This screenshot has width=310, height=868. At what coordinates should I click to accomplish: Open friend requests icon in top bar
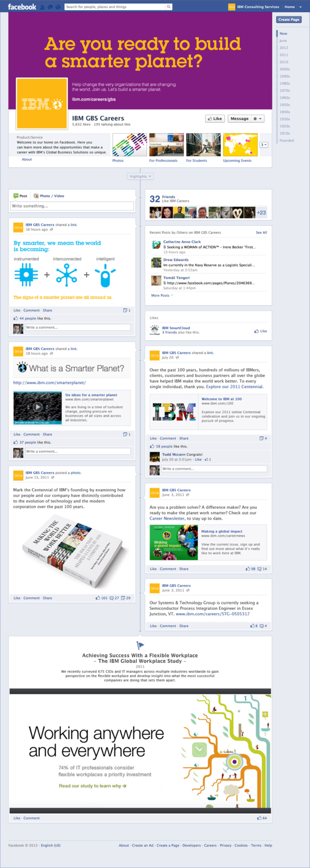pos(43,7)
